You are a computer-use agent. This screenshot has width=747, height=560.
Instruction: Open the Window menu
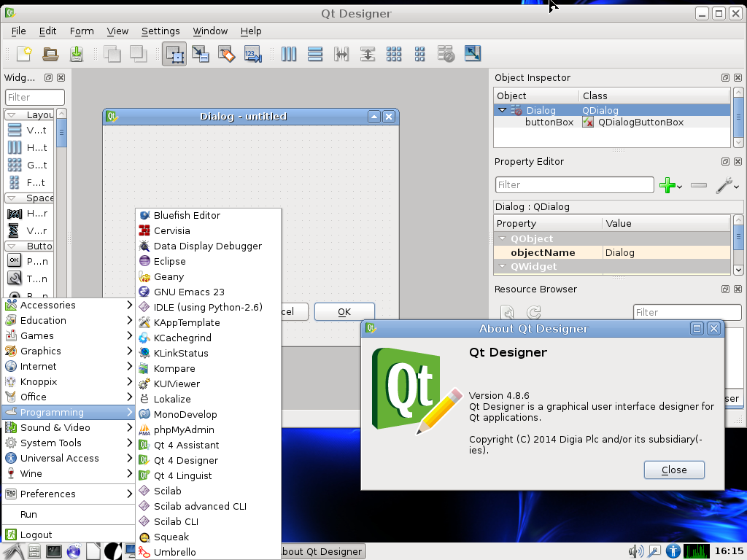click(210, 31)
